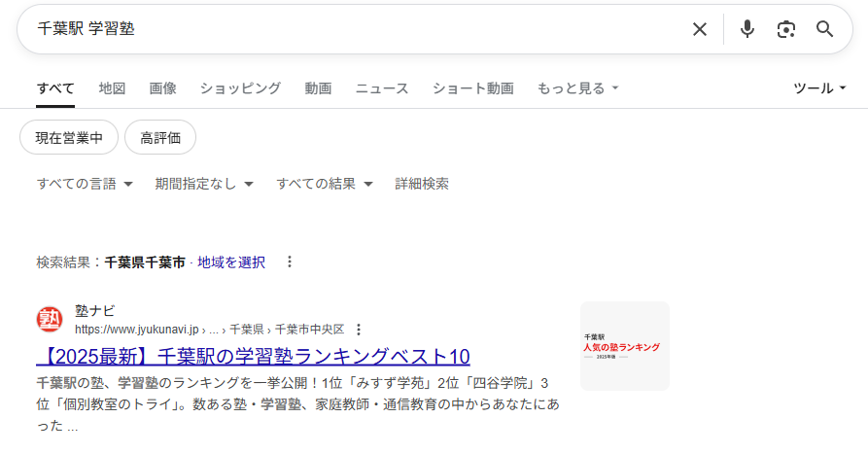Expand the 期間指定なし dropdown
868x453 pixels.
pyautogui.click(x=204, y=184)
